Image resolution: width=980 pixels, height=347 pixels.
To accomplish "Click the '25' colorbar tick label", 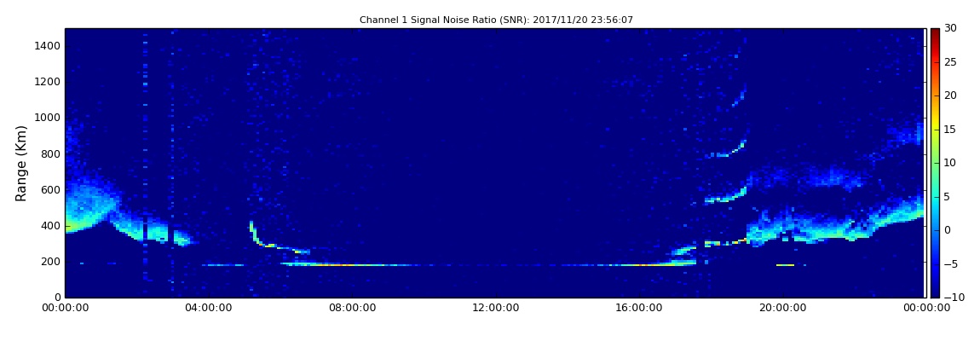I will [951, 62].
